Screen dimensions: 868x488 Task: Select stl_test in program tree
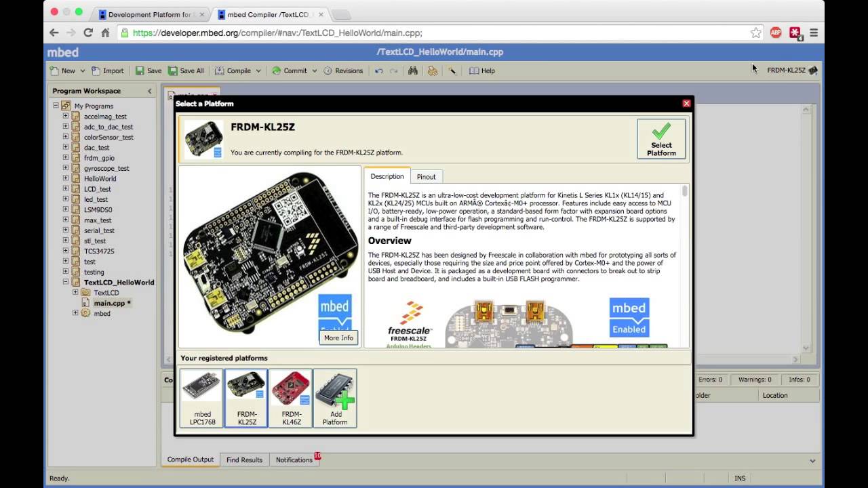click(x=95, y=241)
